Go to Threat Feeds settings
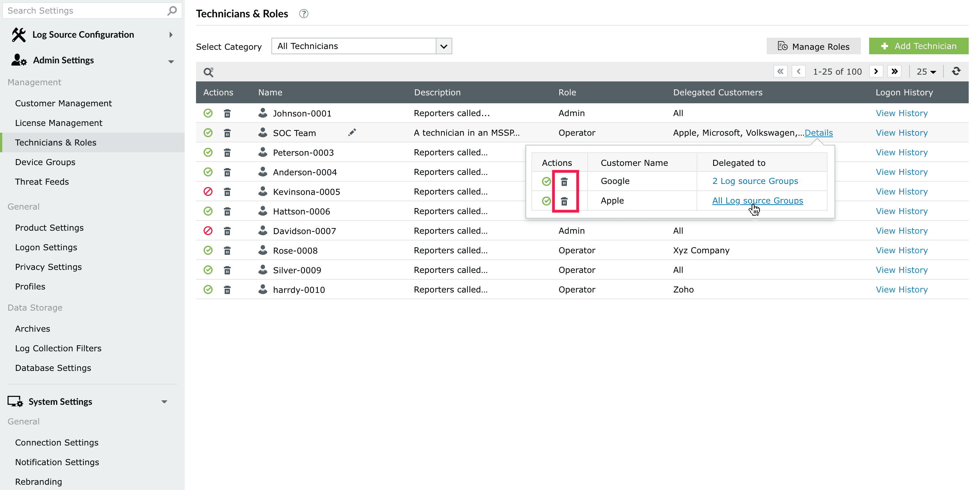Image resolution: width=980 pixels, height=490 pixels. [x=42, y=182]
